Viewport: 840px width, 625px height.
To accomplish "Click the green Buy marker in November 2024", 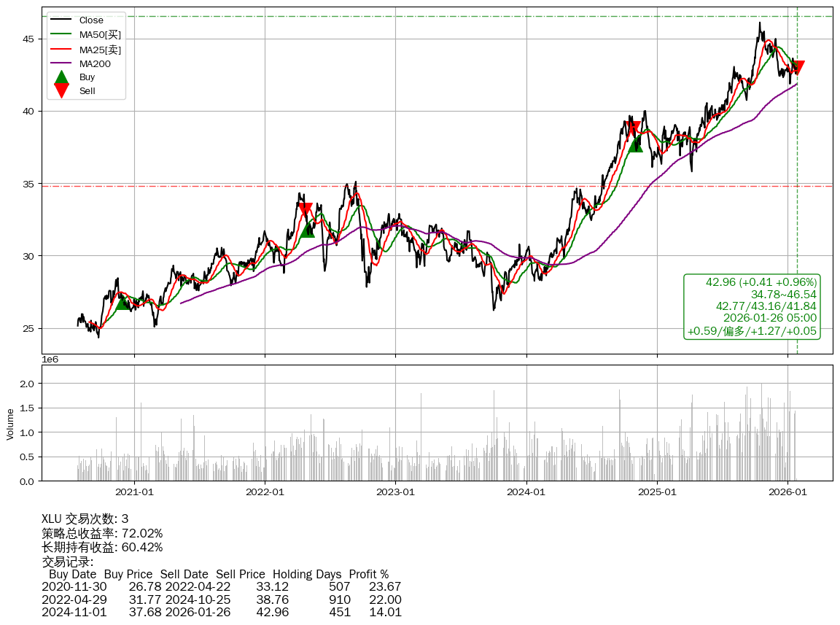I will 636,145.
